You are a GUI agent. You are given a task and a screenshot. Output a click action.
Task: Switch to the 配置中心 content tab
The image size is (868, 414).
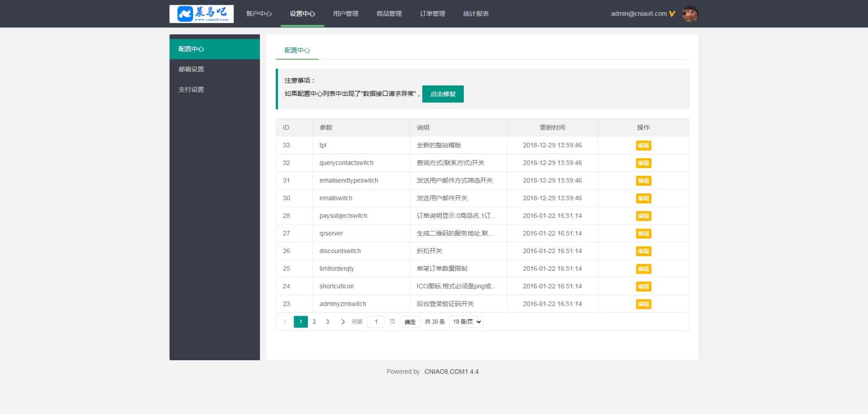tap(297, 50)
